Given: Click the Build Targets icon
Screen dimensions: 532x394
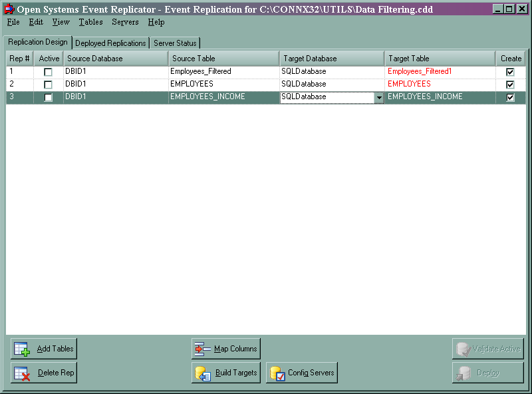Looking at the screenshot, I should (x=201, y=373).
